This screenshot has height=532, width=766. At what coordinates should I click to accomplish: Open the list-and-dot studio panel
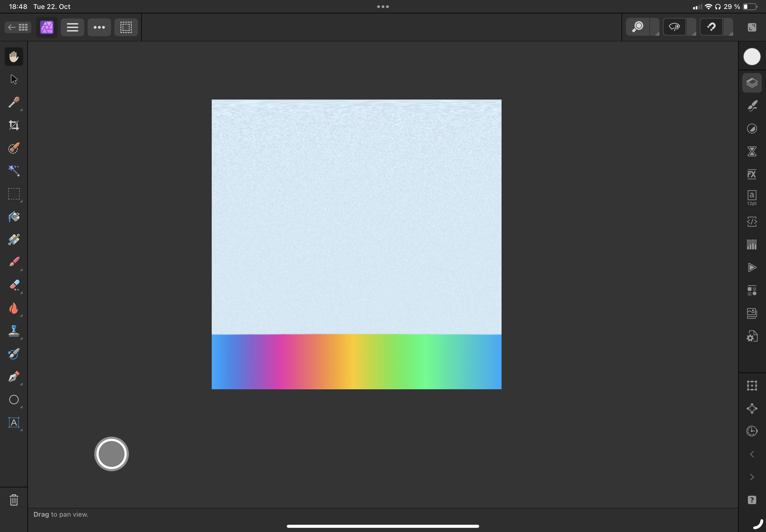click(x=752, y=290)
